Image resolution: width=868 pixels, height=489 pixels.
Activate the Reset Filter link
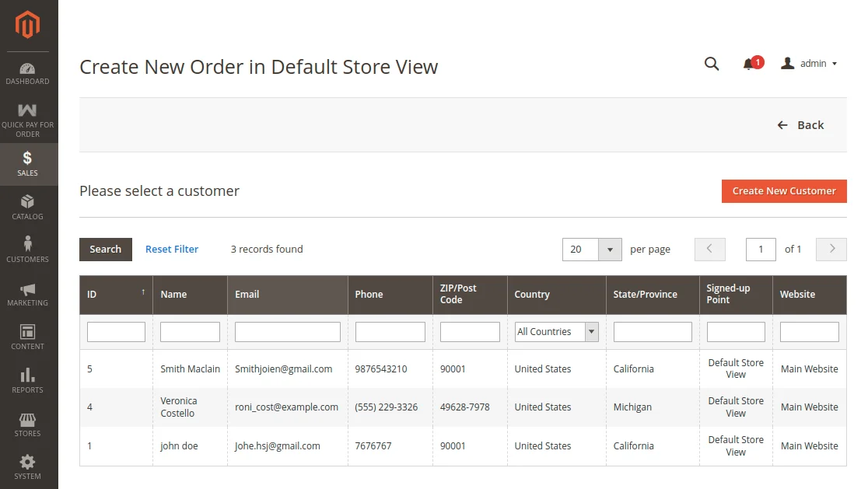[172, 249]
